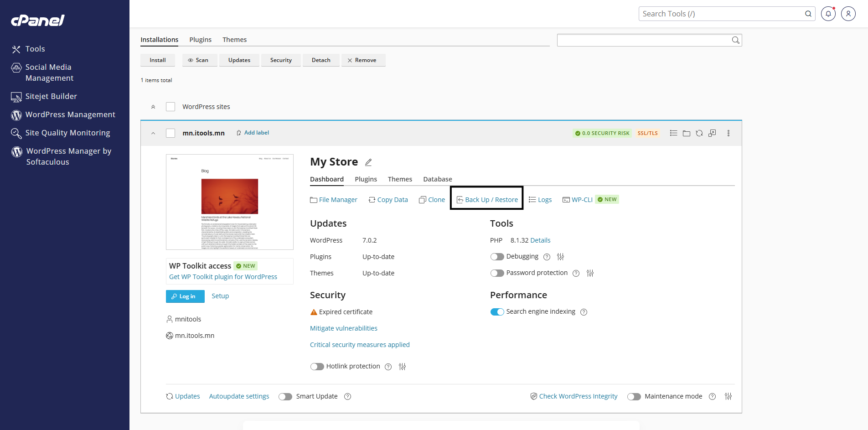The width and height of the screenshot is (868, 430).
Task: Click the Clone link
Action: tap(432, 200)
